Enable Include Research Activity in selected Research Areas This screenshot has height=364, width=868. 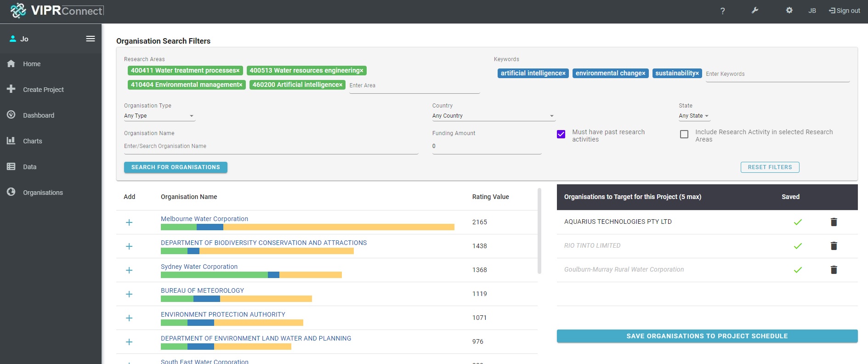pyautogui.click(x=684, y=134)
